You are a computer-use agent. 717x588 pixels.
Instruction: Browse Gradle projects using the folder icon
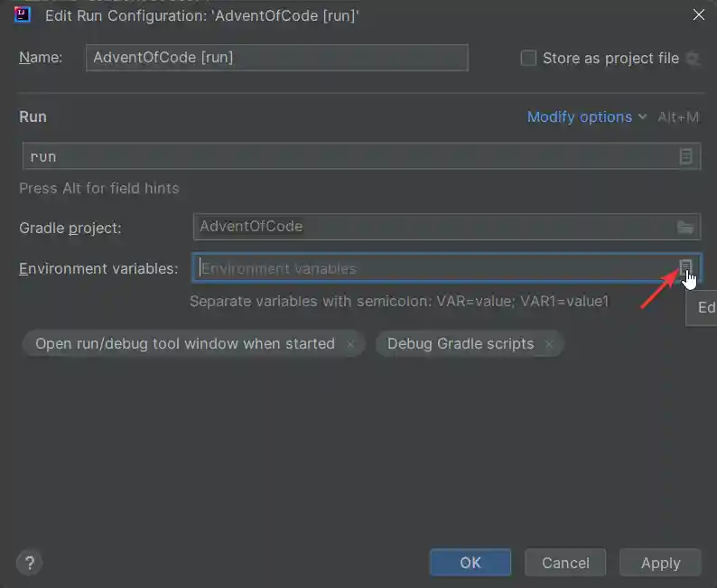pos(685,227)
